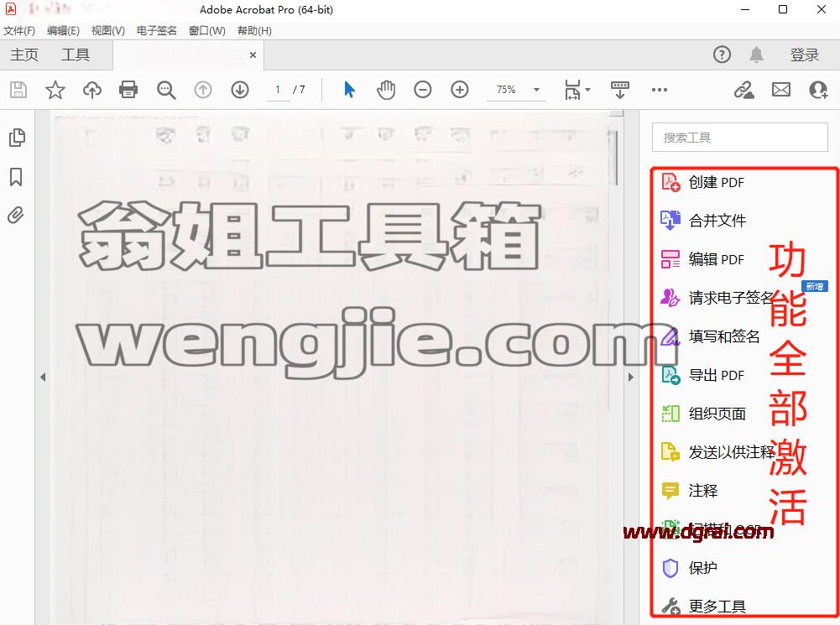This screenshot has width=840, height=625.
Task: Click the 搜索工具 search field
Action: pyautogui.click(x=740, y=138)
